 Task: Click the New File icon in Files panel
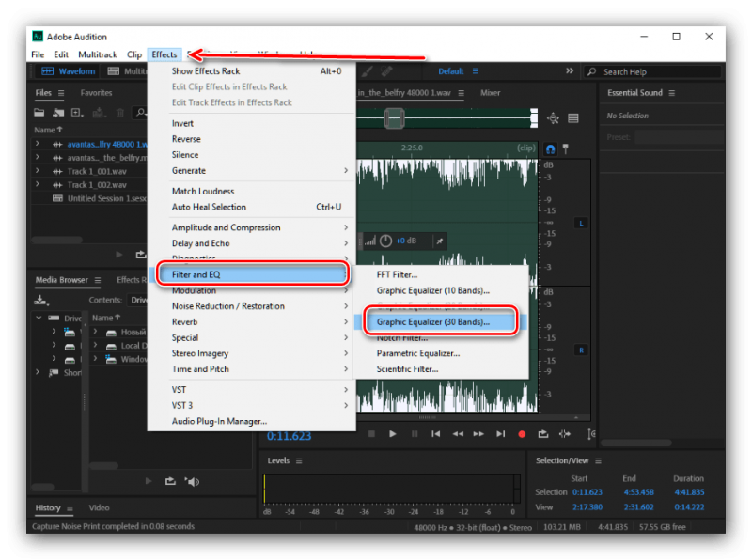77,113
